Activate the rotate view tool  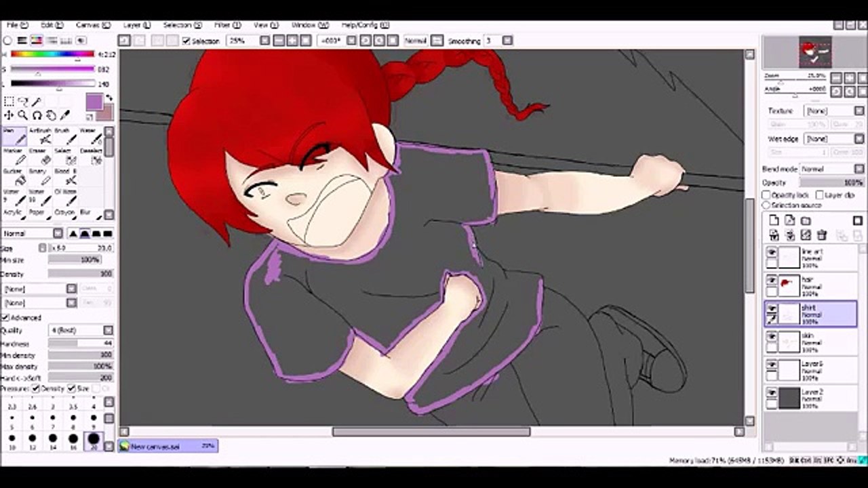(37, 115)
